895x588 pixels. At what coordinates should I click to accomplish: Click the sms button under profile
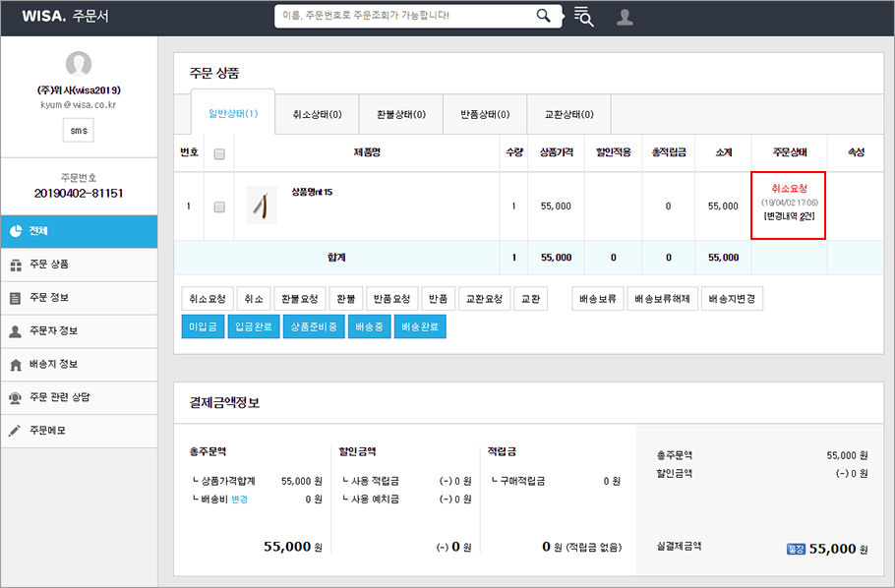pos(79,130)
